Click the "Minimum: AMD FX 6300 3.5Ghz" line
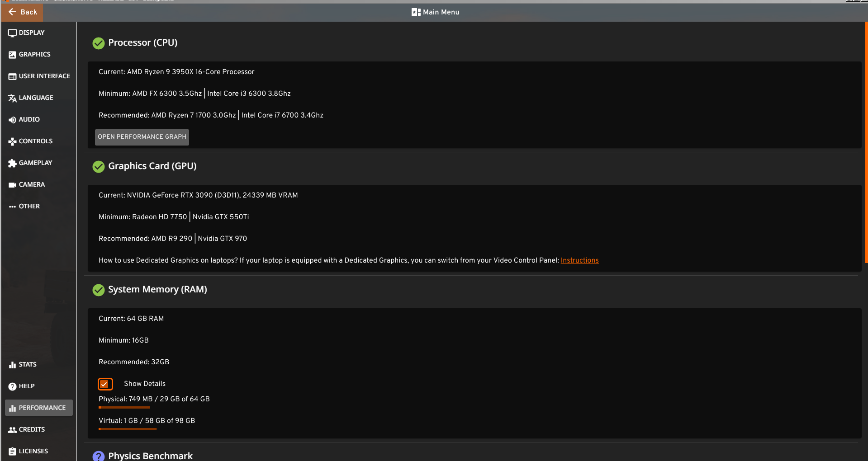 coord(194,94)
